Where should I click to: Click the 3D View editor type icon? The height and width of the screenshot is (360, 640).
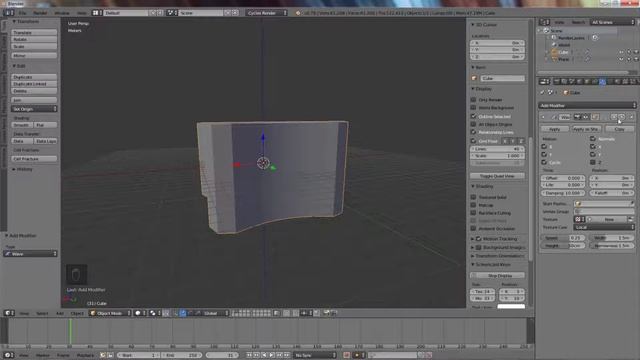pyautogui.click(x=8, y=313)
